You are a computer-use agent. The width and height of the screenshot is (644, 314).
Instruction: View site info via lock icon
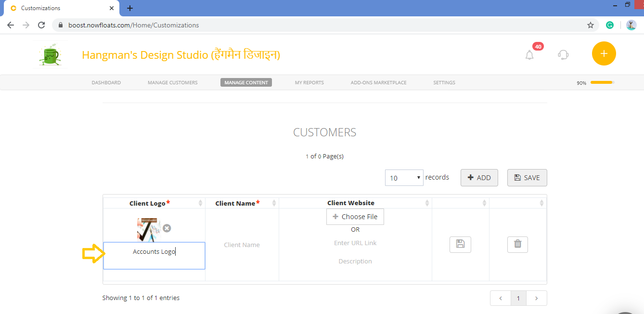[x=61, y=25]
